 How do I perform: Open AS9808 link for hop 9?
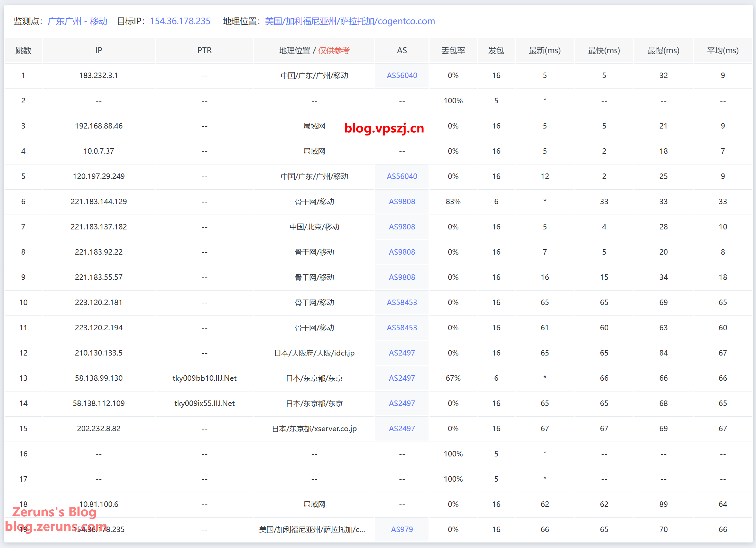(x=402, y=277)
